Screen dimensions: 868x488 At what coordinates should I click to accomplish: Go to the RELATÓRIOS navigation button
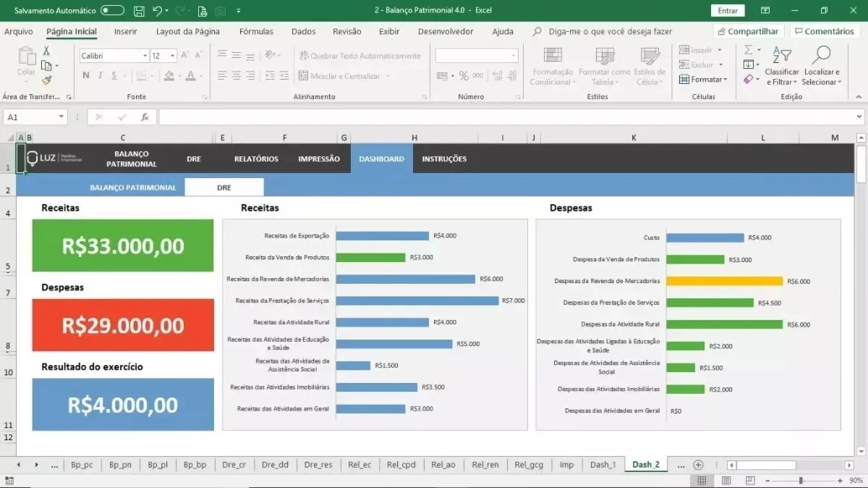[x=256, y=159]
